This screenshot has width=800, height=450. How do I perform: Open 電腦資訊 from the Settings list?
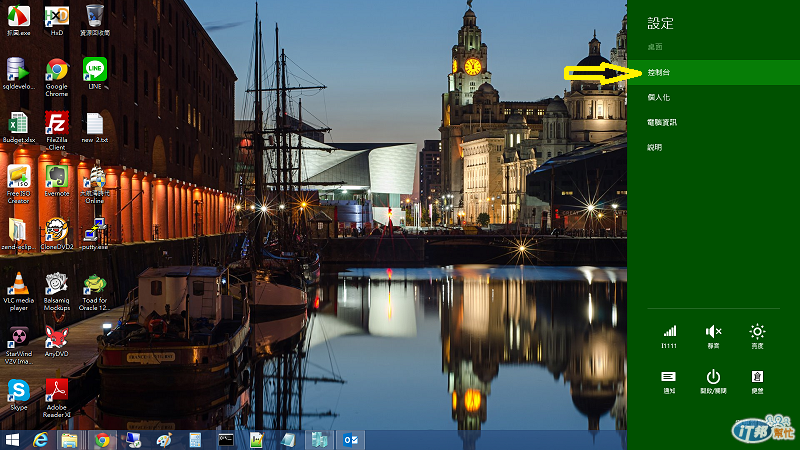click(x=662, y=122)
